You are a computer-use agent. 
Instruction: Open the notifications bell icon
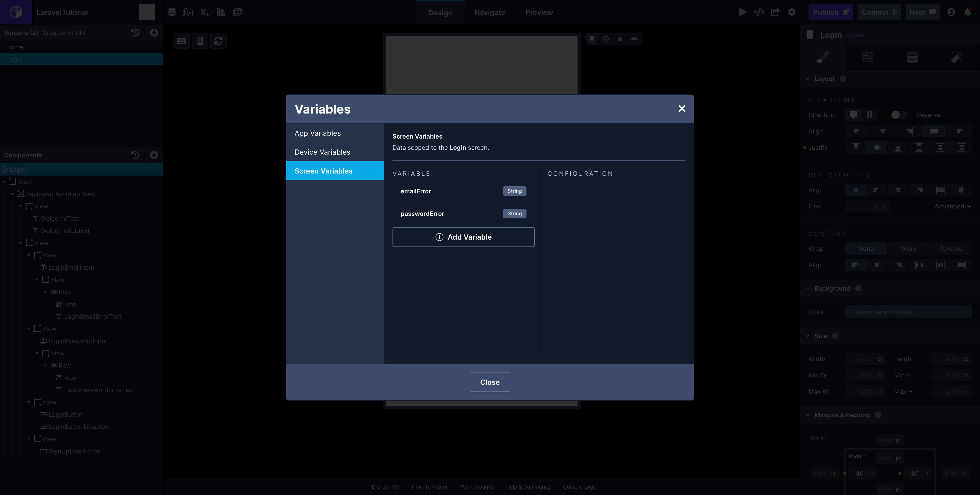pyautogui.click(x=968, y=12)
